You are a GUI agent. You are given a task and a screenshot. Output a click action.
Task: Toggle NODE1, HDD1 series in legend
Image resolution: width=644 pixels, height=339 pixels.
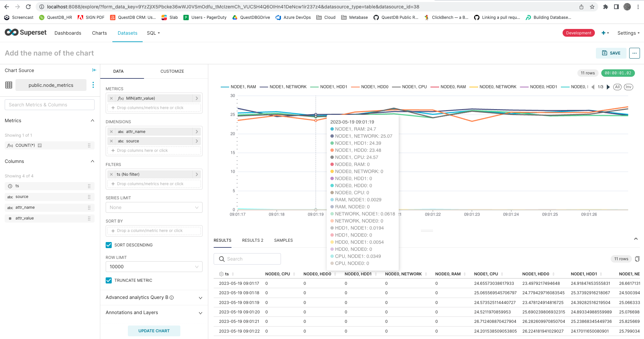328,87
